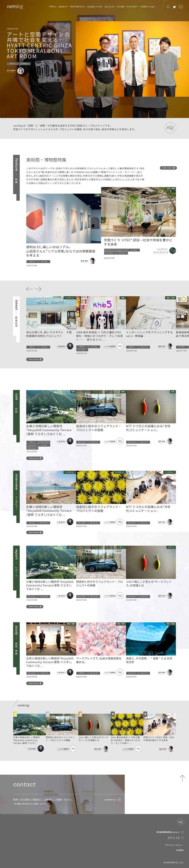This screenshot has width=189, height=868.
Task: Click the フェアウッド・プロジェクトチーム author avatar
Action: pyautogui.click(x=173, y=250)
